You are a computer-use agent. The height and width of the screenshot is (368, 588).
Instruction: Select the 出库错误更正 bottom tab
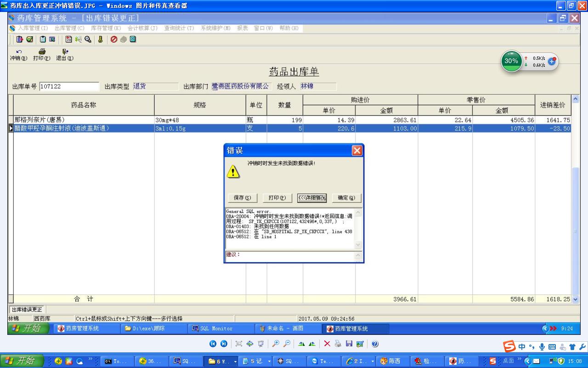point(27,310)
